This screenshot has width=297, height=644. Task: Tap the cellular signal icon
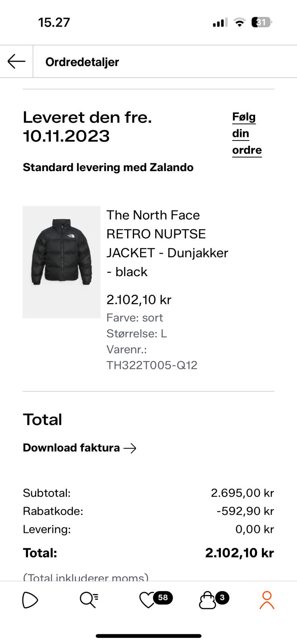tap(220, 23)
